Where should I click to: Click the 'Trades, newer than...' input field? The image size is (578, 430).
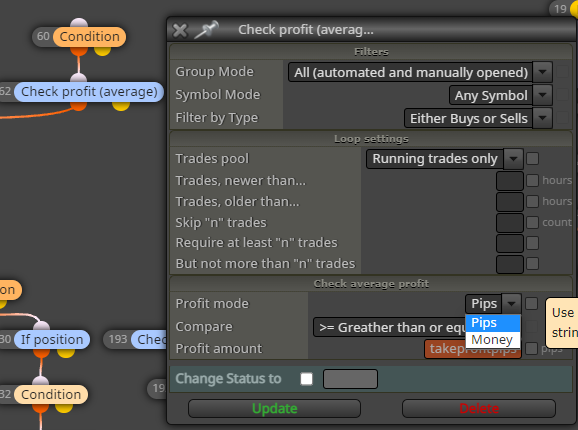tap(510, 181)
